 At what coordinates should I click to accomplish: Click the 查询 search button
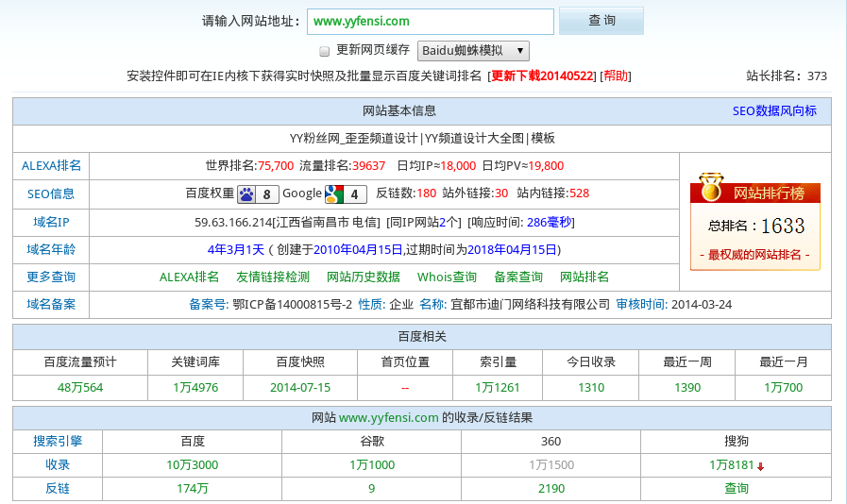point(601,21)
